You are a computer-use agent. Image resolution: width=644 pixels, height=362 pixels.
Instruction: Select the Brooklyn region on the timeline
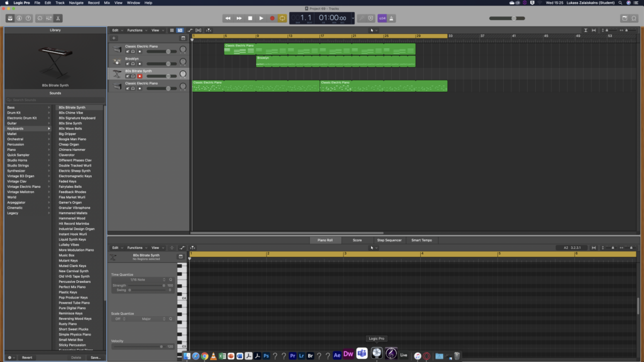[x=336, y=62]
